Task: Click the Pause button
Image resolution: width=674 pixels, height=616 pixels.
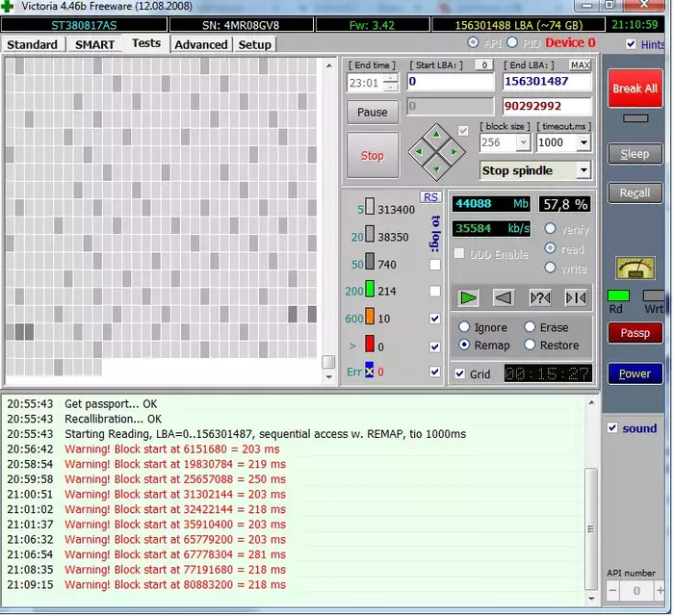Action: pos(373,112)
